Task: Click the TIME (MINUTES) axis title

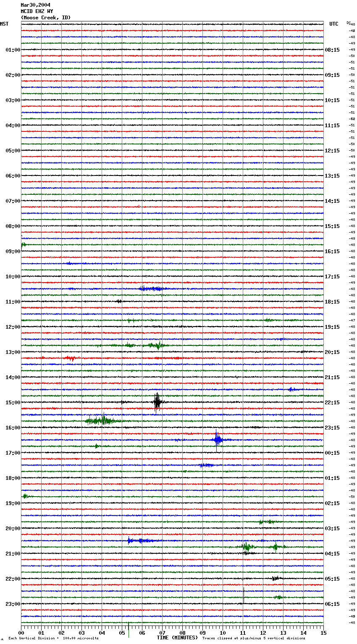Action: [x=177, y=638]
